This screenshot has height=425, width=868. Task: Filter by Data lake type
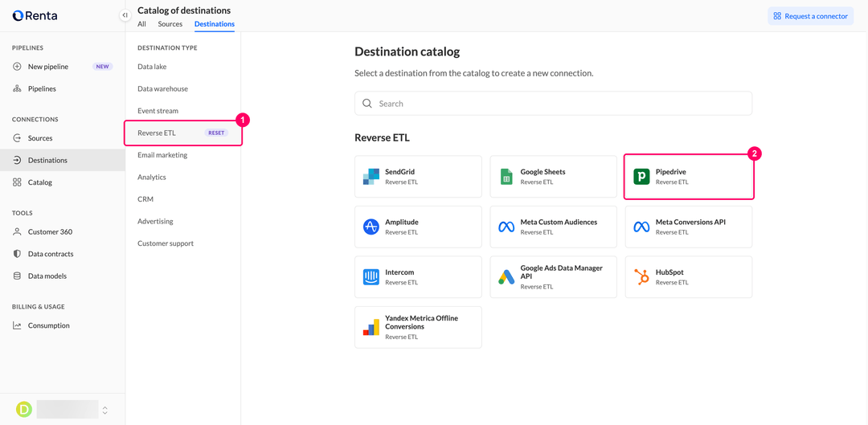point(152,67)
